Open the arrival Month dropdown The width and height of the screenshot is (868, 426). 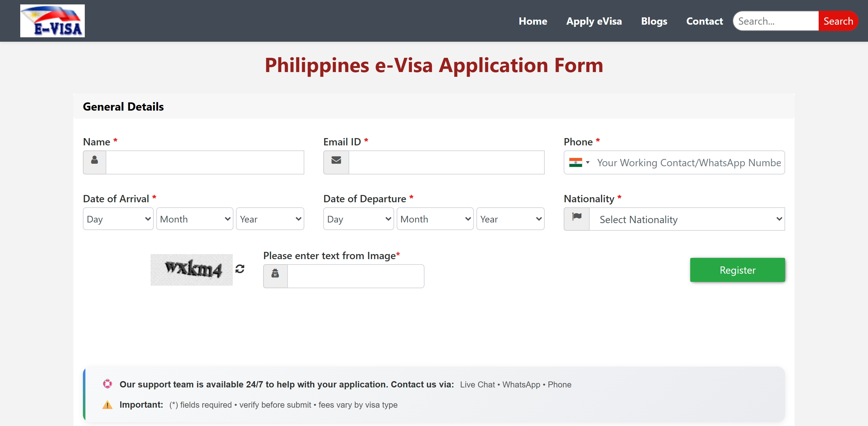click(195, 219)
